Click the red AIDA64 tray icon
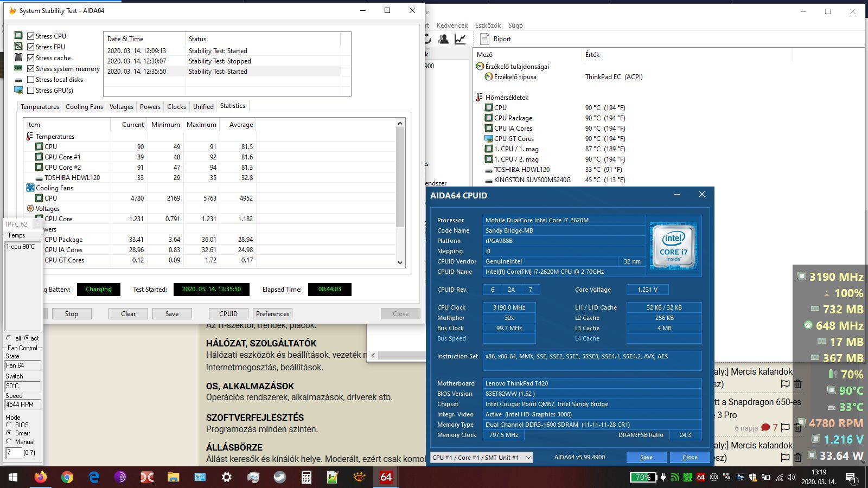This screenshot has width=868, height=488. [x=701, y=478]
